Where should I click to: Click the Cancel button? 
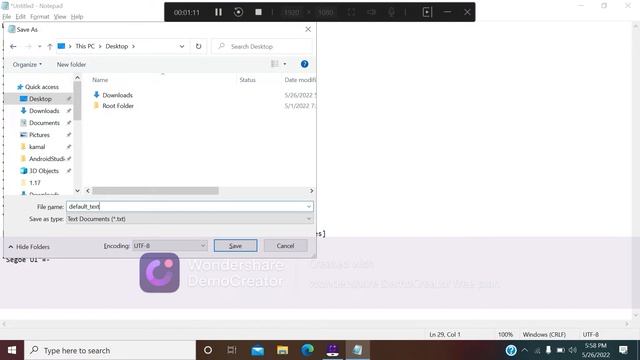tap(285, 246)
